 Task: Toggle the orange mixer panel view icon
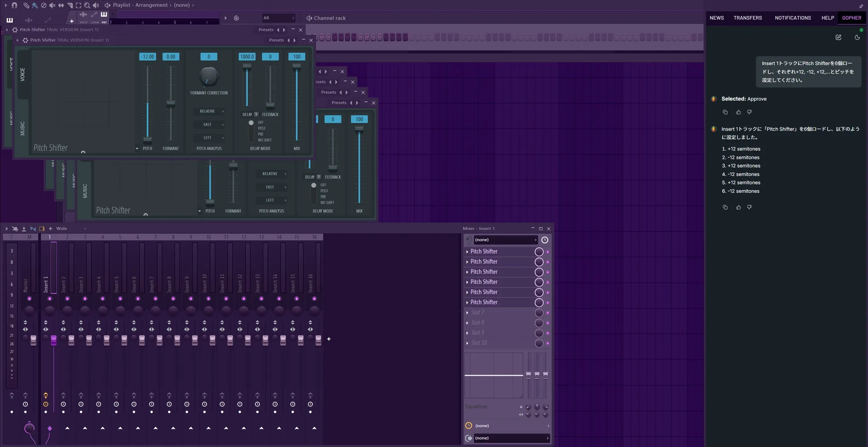coord(42,228)
